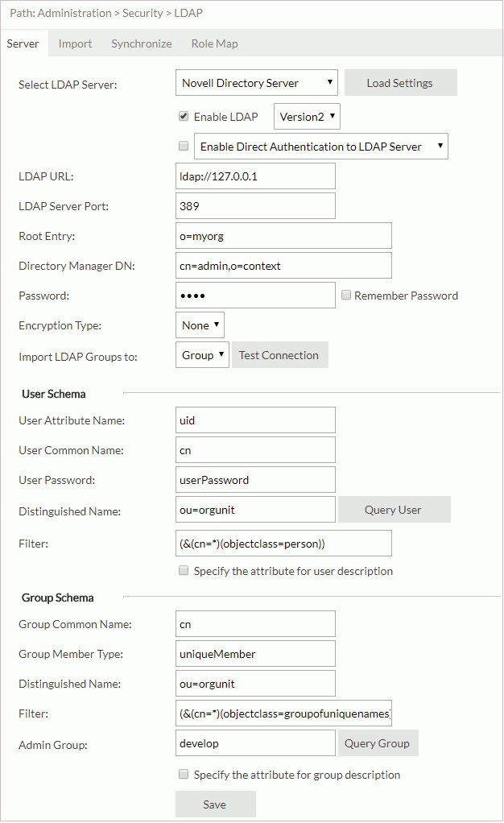Click the Load Settings button
Image resolution: width=504 pixels, height=823 pixels.
pyautogui.click(x=400, y=82)
